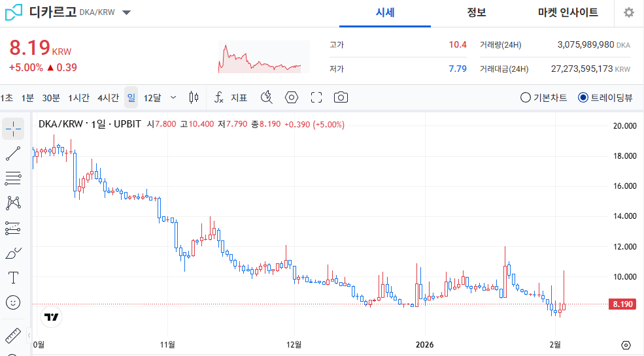Image resolution: width=644 pixels, height=356 pixels.
Task: Select the crosshair cursor tool
Action: (x=13, y=129)
